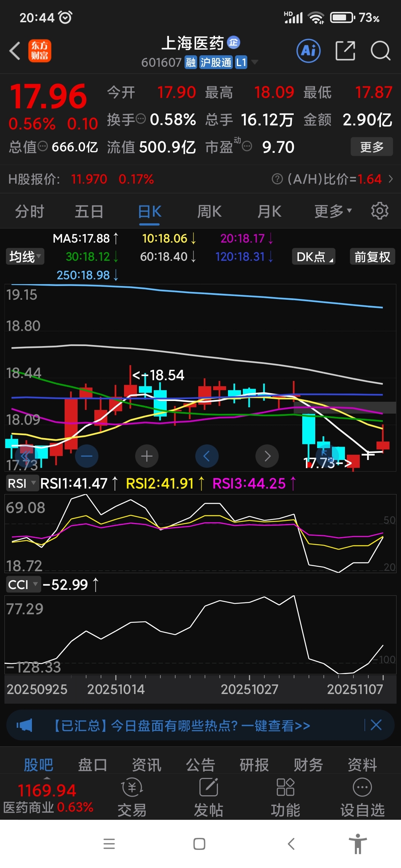This screenshot has width=401, height=868.
Task: Tap the 20251027 date axis label
Action: coord(250,689)
